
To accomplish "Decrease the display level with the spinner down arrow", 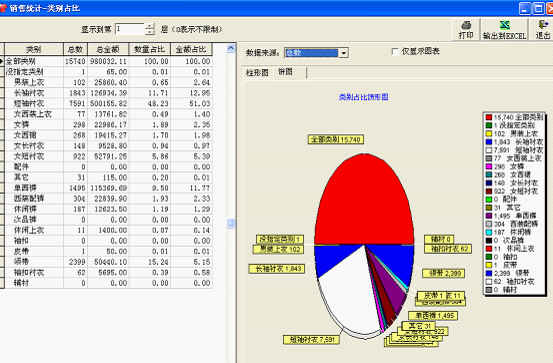I will (x=150, y=32).
